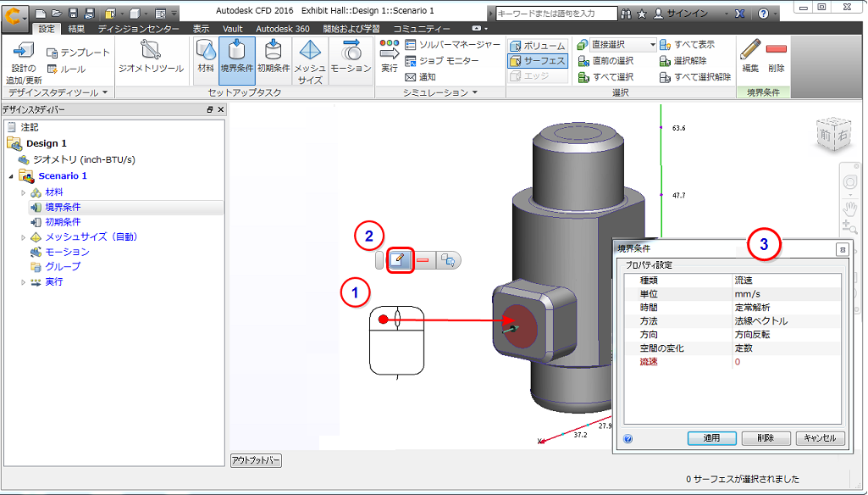
Task: Open the ディシジョンセンター ribbon tab
Action: pos(138,29)
